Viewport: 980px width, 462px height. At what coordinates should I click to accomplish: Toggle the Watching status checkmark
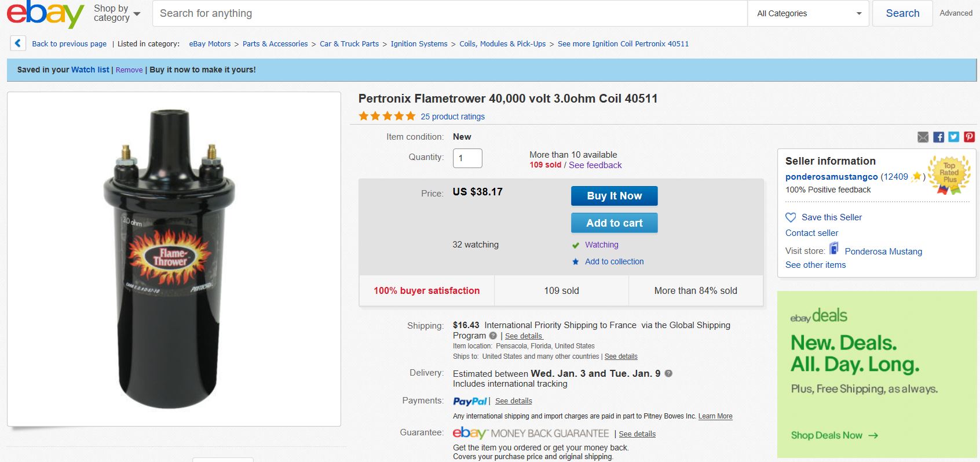tap(576, 245)
